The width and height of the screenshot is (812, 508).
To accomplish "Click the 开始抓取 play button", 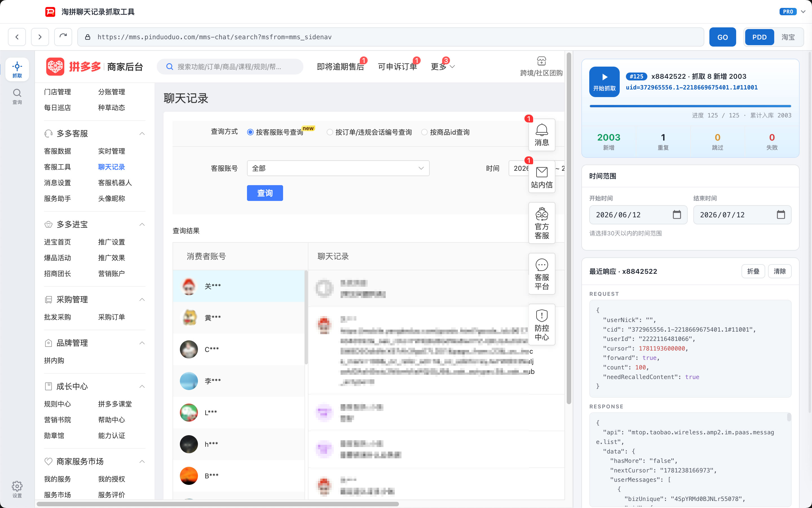I will (x=604, y=82).
